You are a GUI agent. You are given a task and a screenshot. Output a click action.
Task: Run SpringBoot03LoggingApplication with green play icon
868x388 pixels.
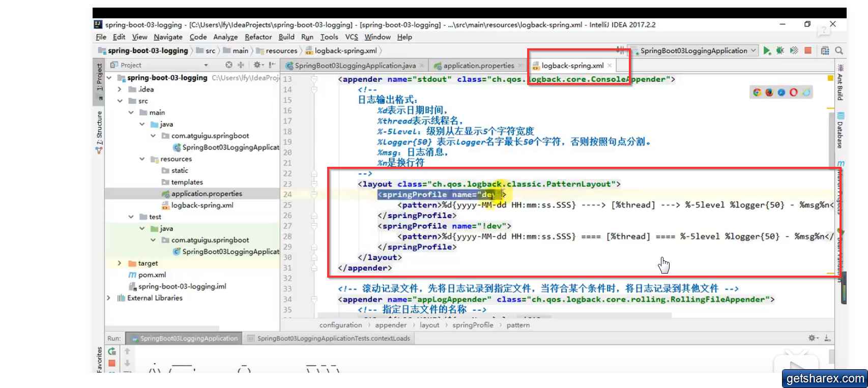pyautogui.click(x=767, y=50)
